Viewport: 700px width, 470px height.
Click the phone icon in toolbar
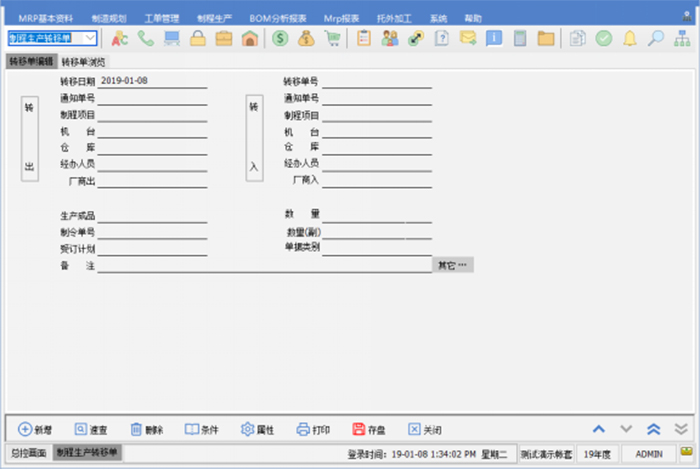(146, 38)
